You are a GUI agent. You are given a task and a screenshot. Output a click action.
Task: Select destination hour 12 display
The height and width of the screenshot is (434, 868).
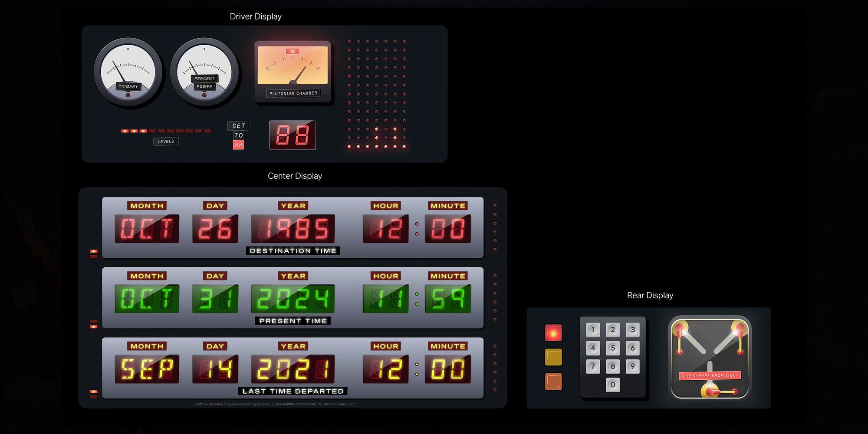[x=386, y=229]
